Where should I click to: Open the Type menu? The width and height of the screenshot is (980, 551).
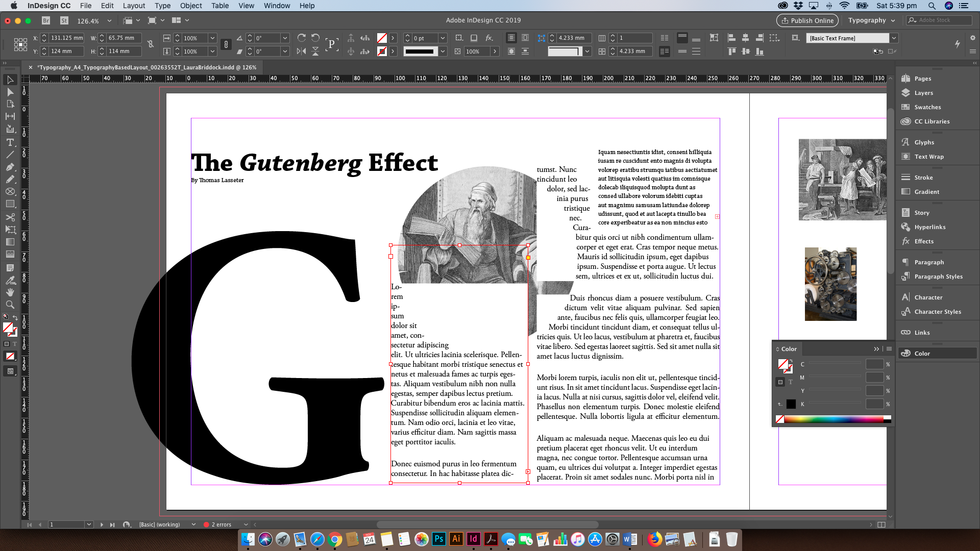point(162,6)
